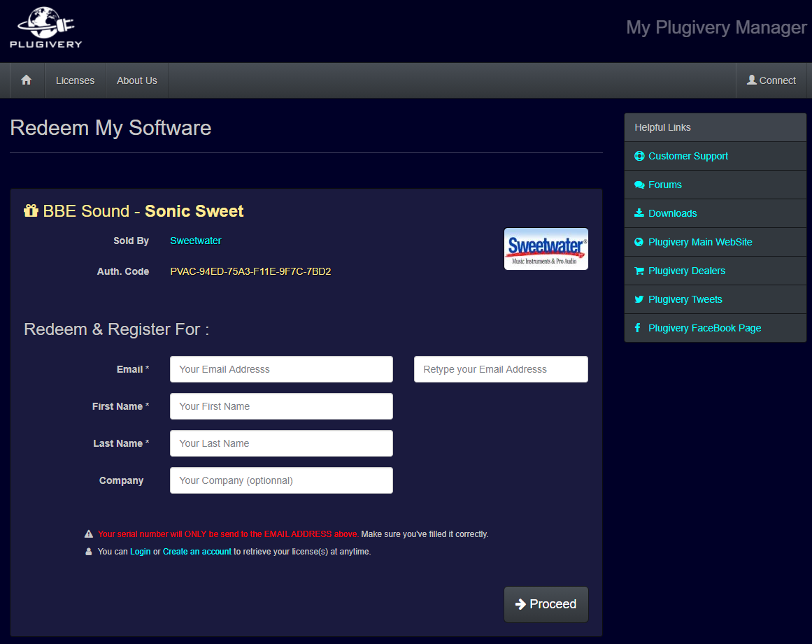Screen dimensions: 812x644
Task: Open the About Us page
Action: [x=136, y=80]
